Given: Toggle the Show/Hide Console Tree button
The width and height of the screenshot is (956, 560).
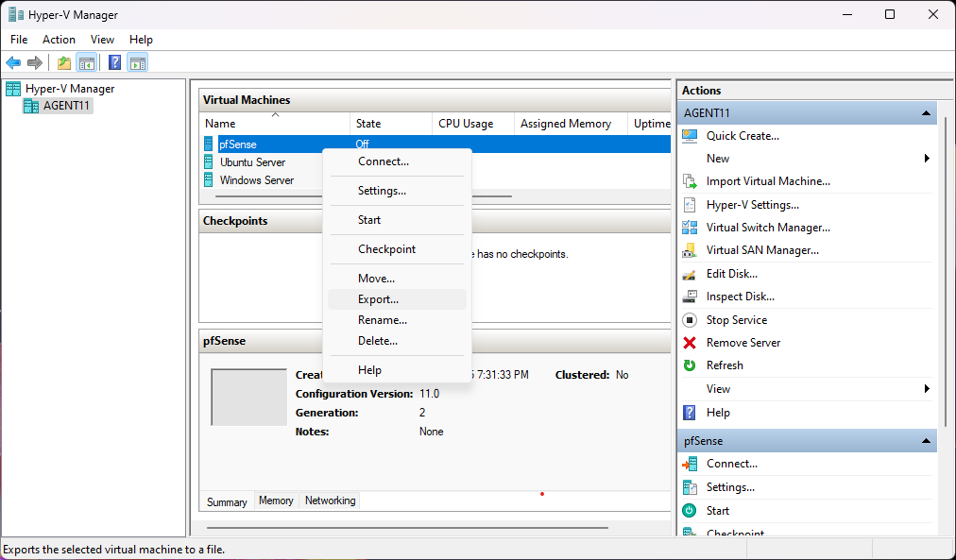Looking at the screenshot, I should pyautogui.click(x=87, y=63).
